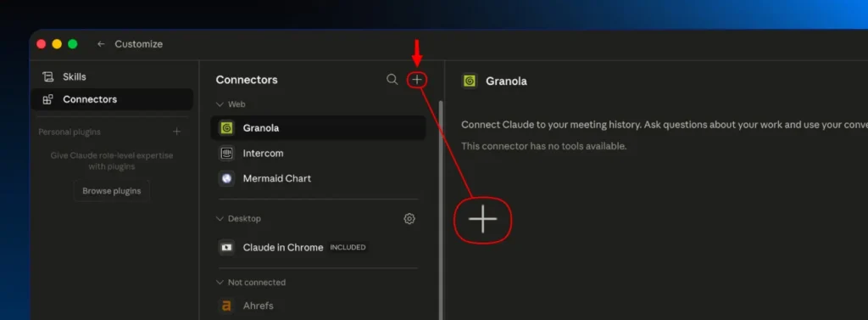This screenshot has width=868, height=320.
Task: Click the connectors list scrollbar
Action: [x=441, y=210]
